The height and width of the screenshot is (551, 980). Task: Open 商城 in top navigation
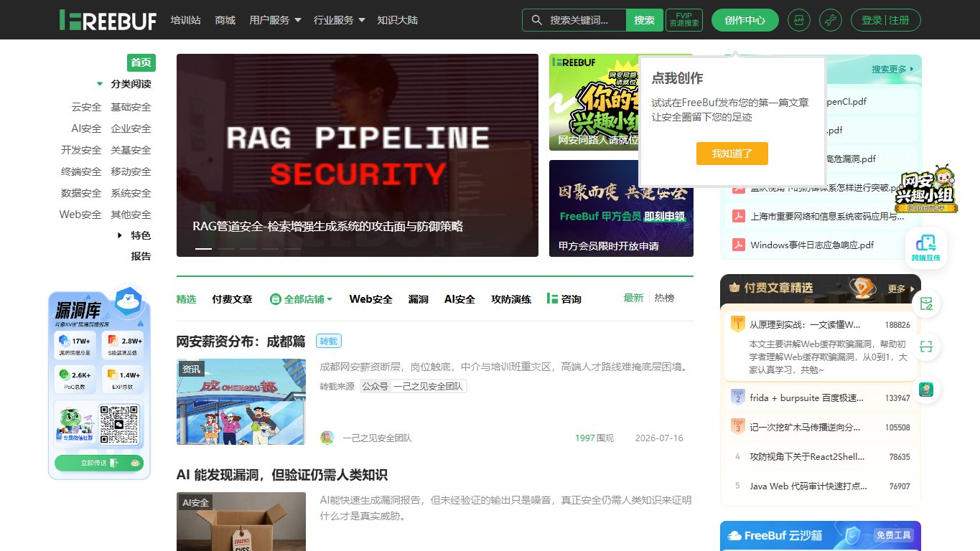pyautogui.click(x=225, y=20)
